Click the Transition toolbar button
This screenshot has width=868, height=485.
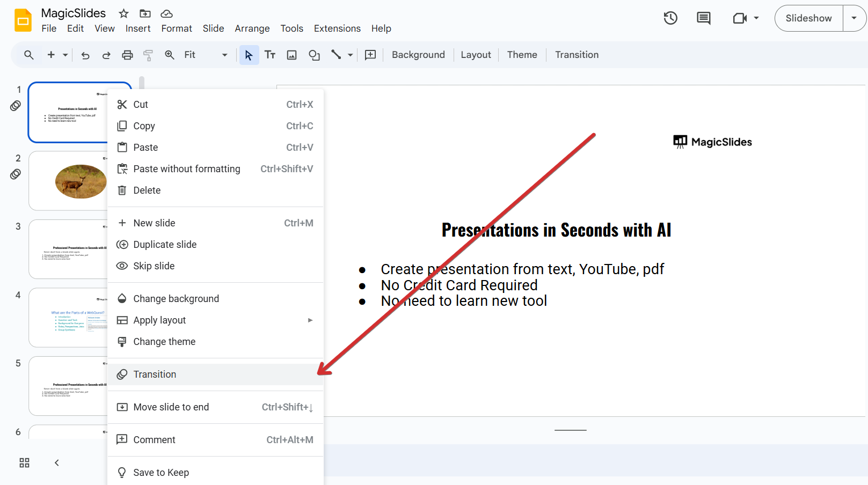pos(577,55)
